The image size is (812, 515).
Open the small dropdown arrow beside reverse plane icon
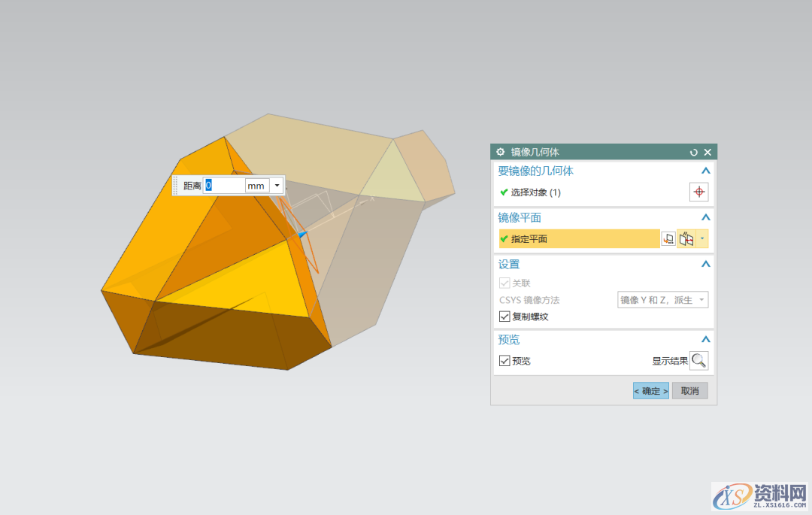[x=702, y=238]
